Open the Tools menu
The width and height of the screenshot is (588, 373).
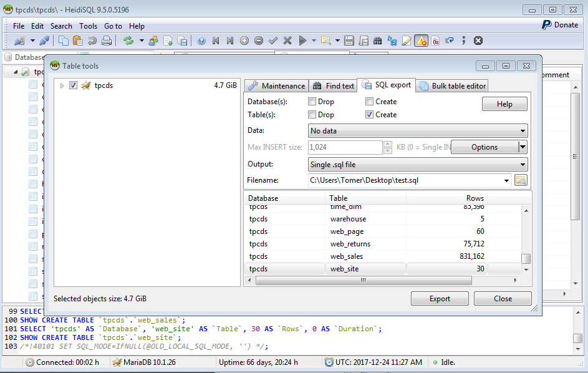coord(88,26)
